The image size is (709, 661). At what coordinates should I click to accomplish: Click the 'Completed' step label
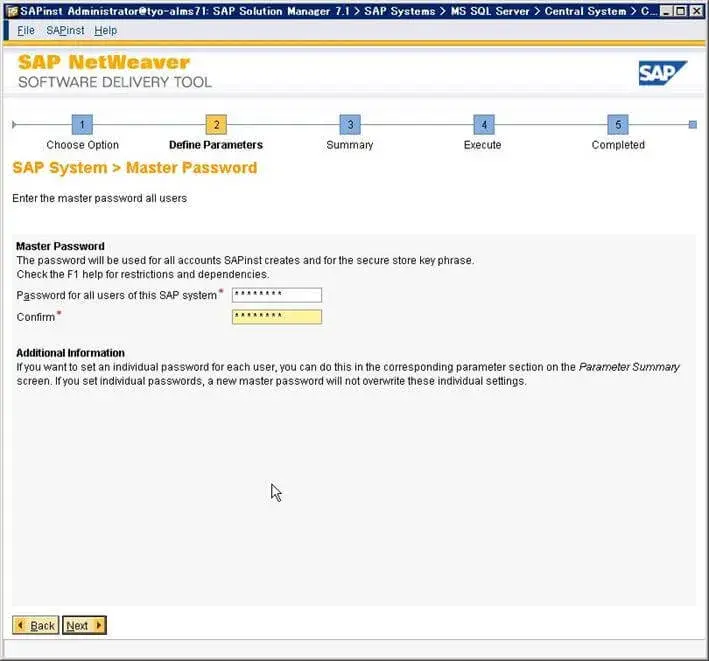[x=618, y=145]
